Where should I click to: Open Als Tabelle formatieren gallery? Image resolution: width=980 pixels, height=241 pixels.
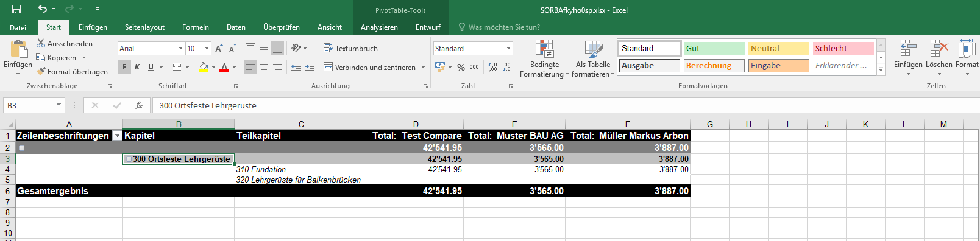click(593, 58)
